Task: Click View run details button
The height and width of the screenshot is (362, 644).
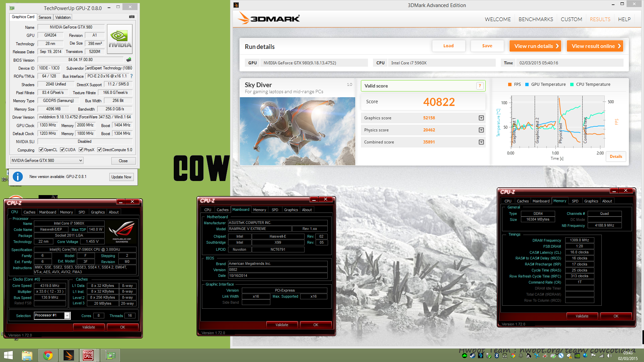Action: click(535, 46)
